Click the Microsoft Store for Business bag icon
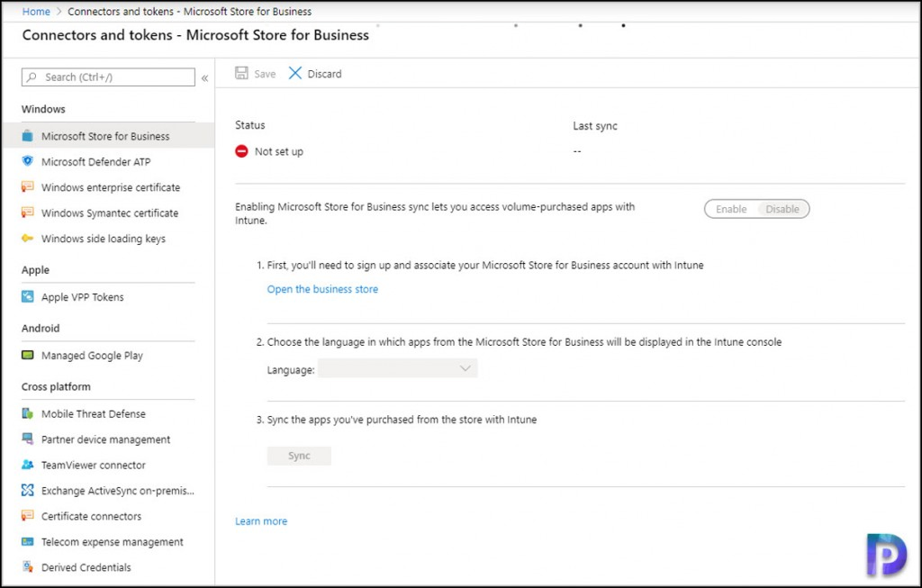The width and height of the screenshot is (922, 588). (x=28, y=136)
